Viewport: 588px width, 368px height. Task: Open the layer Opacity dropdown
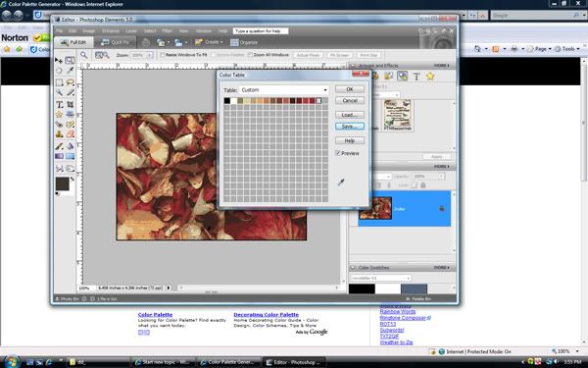pos(442,176)
